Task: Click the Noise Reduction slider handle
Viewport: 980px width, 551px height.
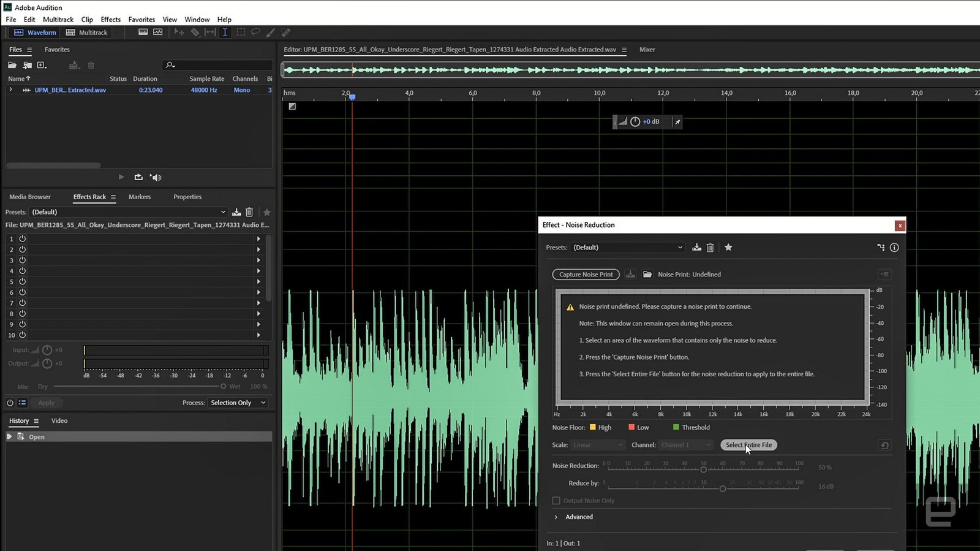Action: coord(703,469)
